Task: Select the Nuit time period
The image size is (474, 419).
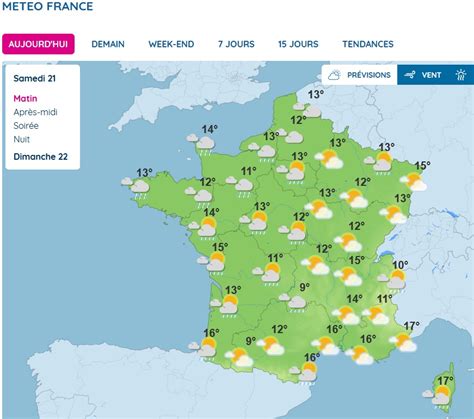Action: click(22, 139)
